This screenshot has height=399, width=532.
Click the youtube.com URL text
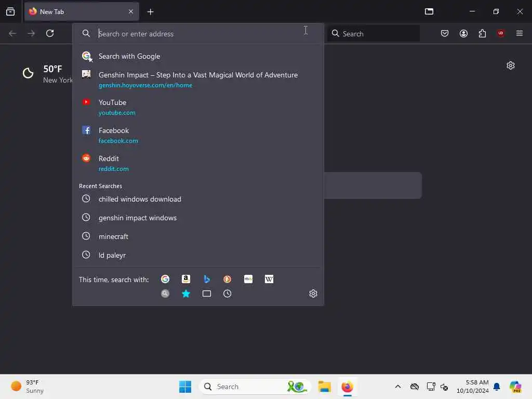point(117,113)
